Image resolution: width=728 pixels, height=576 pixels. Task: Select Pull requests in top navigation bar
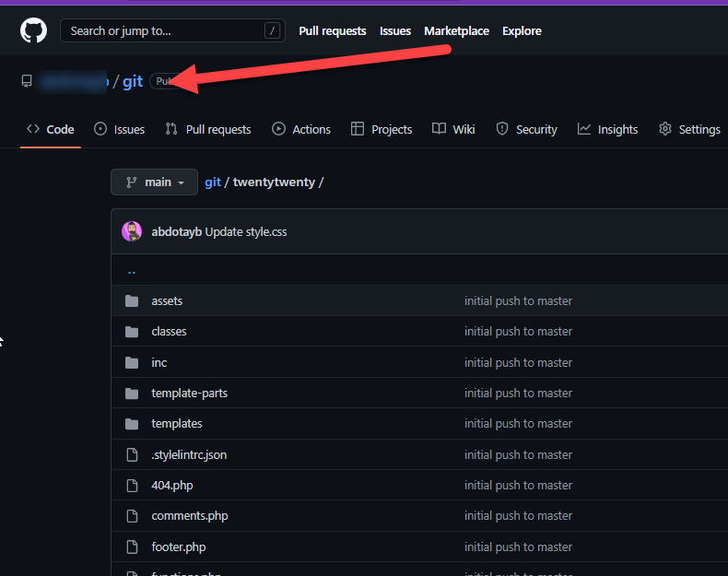pos(332,31)
